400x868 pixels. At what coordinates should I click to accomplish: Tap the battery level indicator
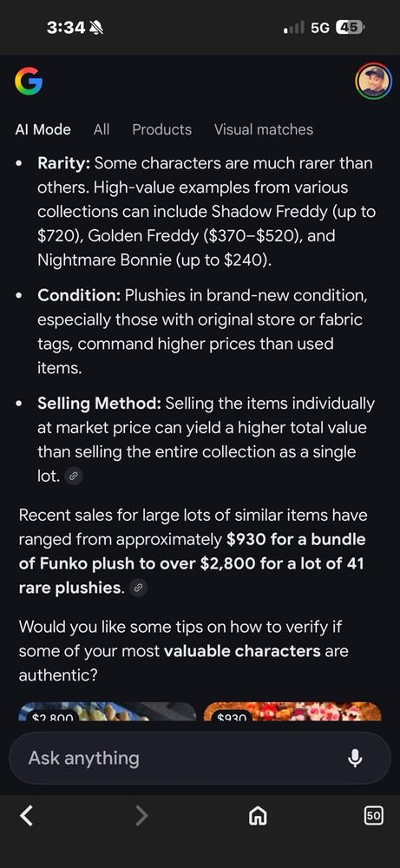[x=350, y=28]
